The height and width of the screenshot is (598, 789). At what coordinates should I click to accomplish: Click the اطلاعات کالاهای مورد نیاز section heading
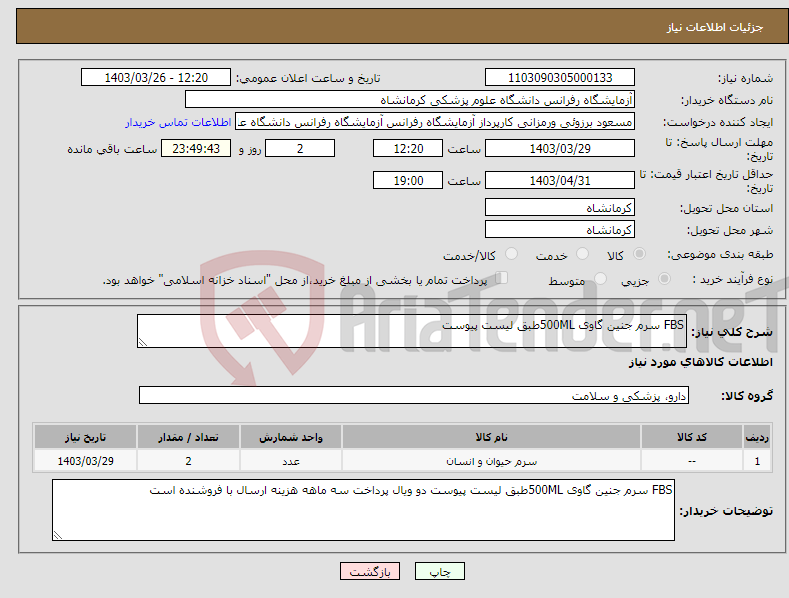[700, 362]
